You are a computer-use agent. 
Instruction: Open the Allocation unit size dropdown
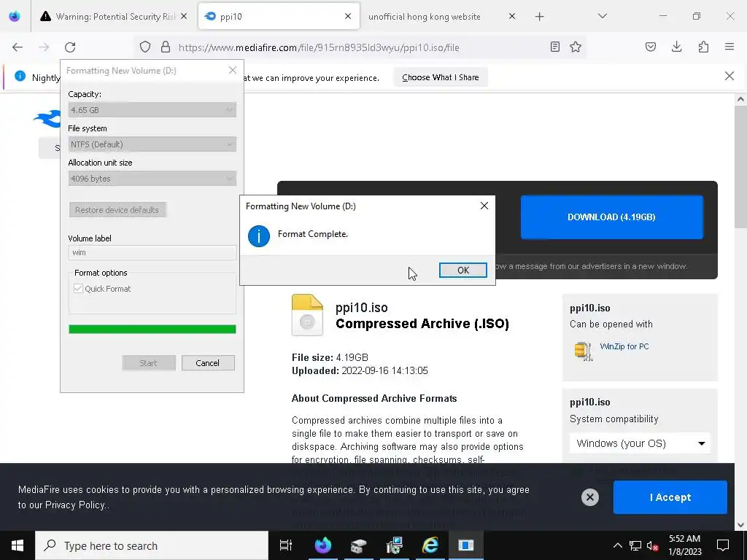tap(152, 179)
